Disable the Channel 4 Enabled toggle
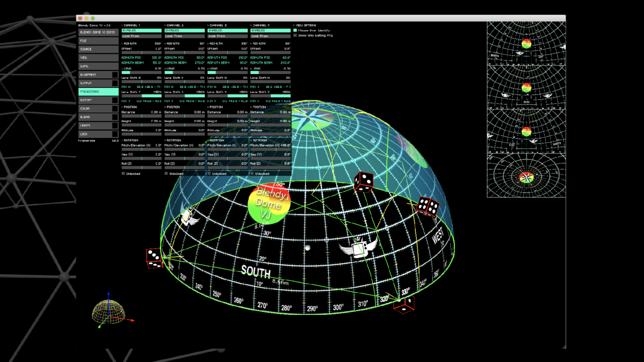 [x=270, y=30]
